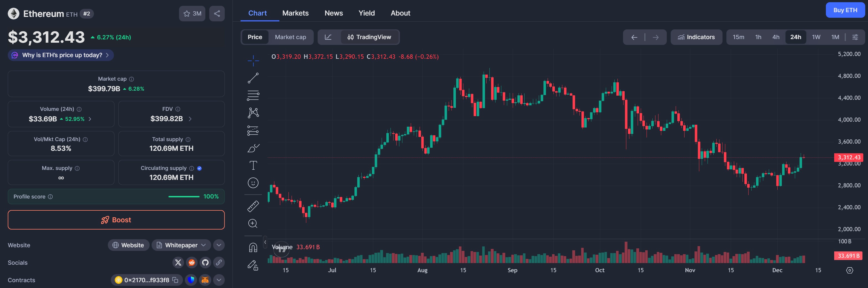
Task: Switch to the TradingView chart mode
Action: 370,37
